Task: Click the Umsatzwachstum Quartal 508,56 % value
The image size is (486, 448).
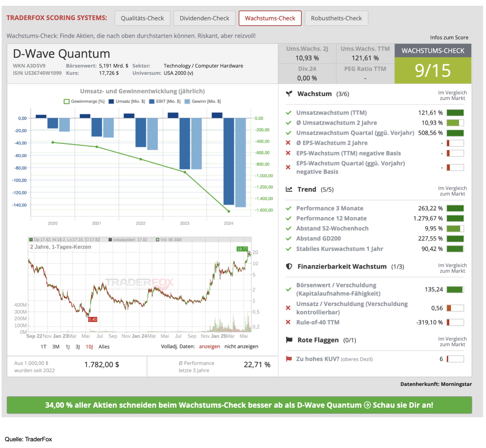Action: [x=430, y=133]
